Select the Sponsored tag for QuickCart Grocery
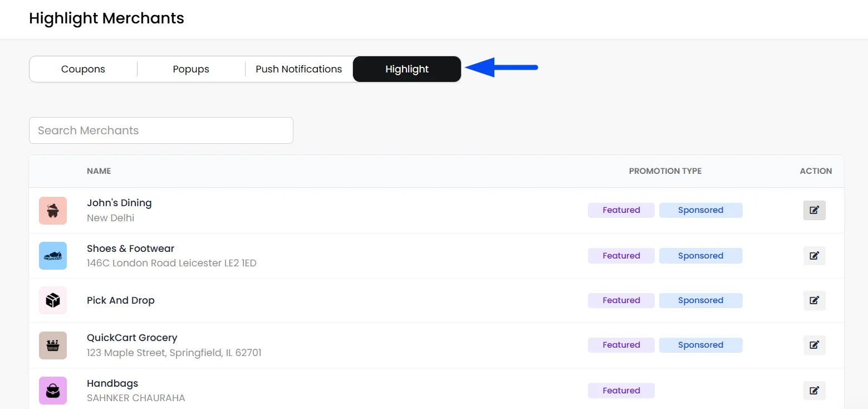The image size is (868, 409). click(x=701, y=345)
